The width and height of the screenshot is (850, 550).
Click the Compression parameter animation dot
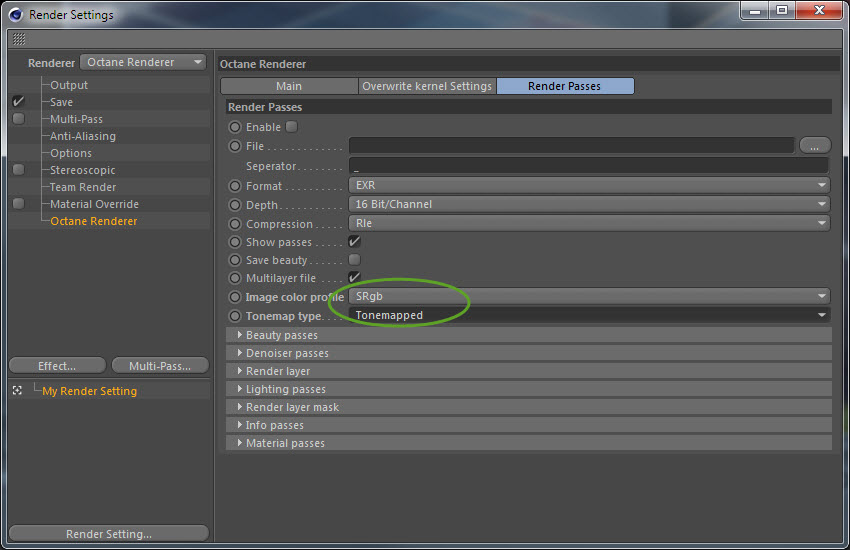pyautogui.click(x=235, y=224)
